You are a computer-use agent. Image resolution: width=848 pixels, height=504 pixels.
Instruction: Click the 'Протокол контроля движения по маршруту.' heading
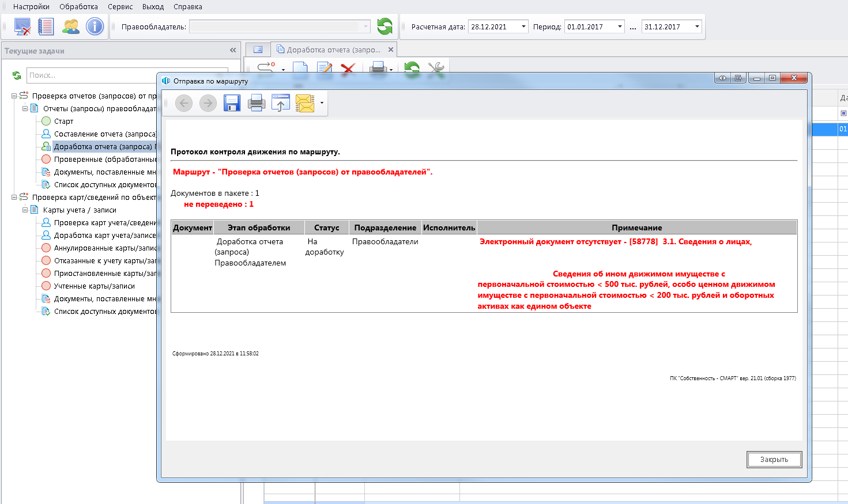coord(255,152)
